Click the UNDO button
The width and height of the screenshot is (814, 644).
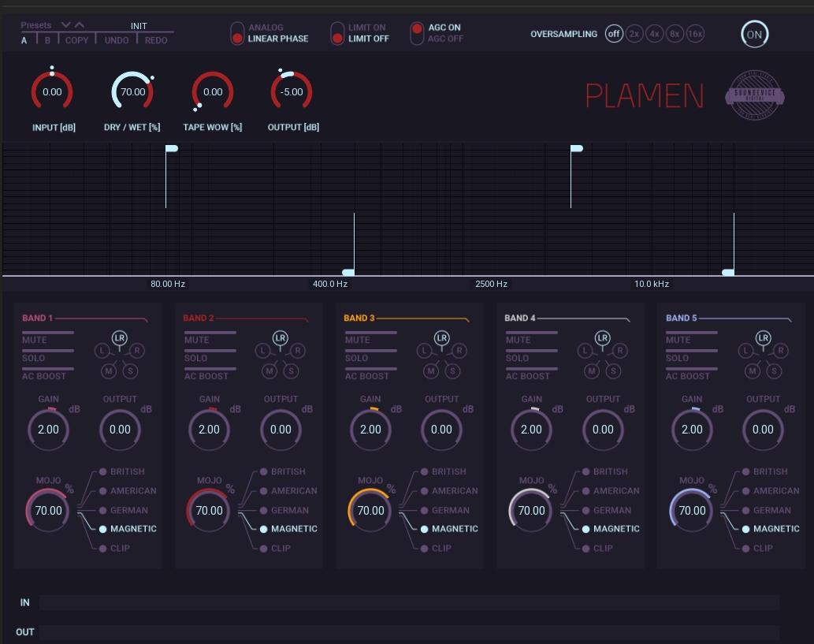pos(117,40)
